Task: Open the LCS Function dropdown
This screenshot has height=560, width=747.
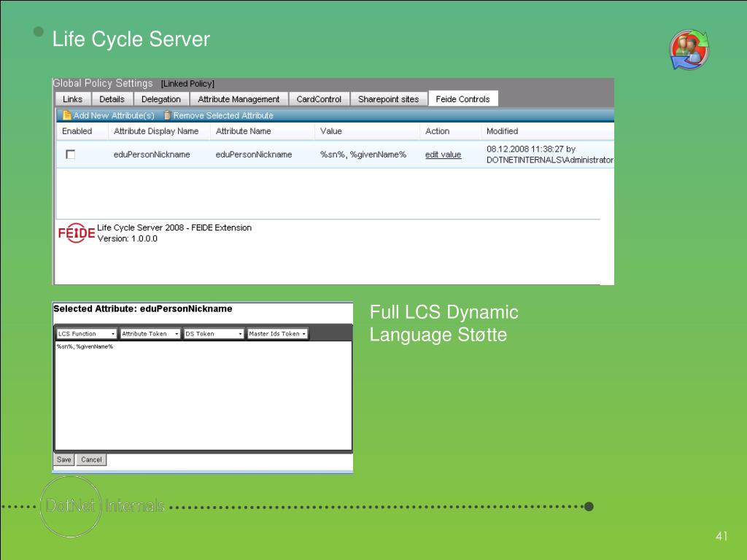Action: (x=86, y=334)
